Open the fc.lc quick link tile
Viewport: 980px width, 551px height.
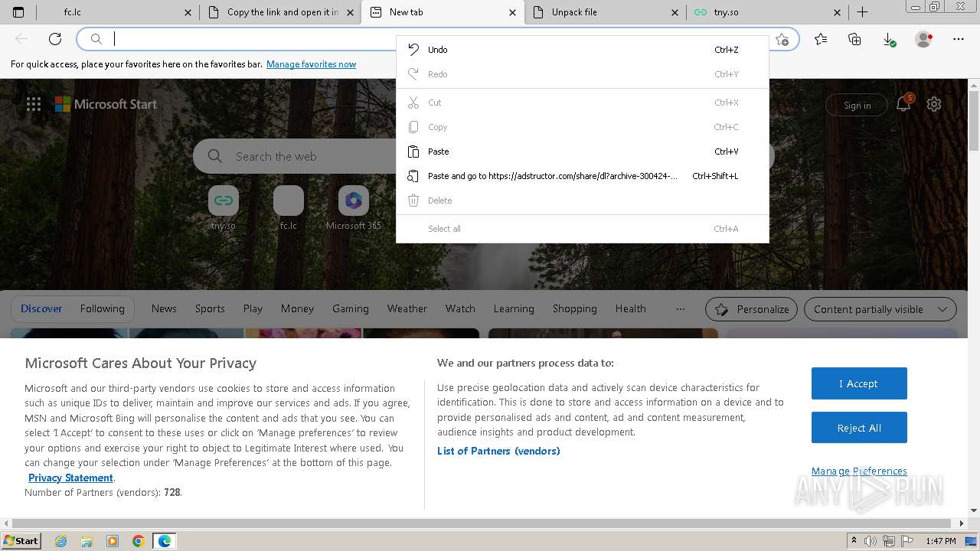tap(289, 207)
